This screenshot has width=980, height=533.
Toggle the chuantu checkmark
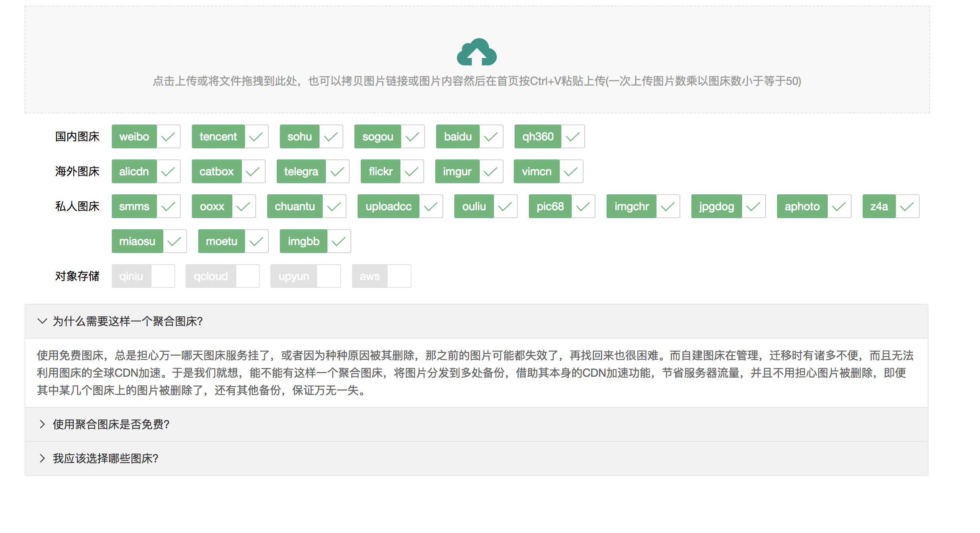click(334, 206)
